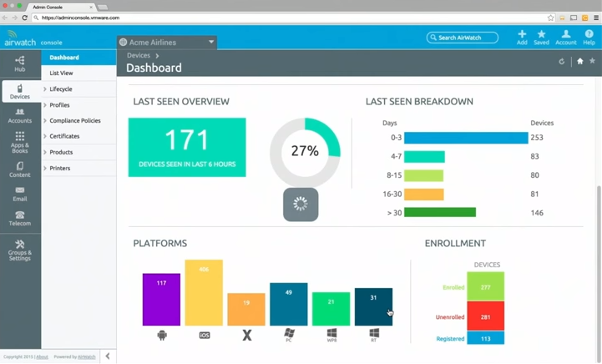The image size is (602, 364).
Task: Open the About link in footer
Action: [43, 356]
